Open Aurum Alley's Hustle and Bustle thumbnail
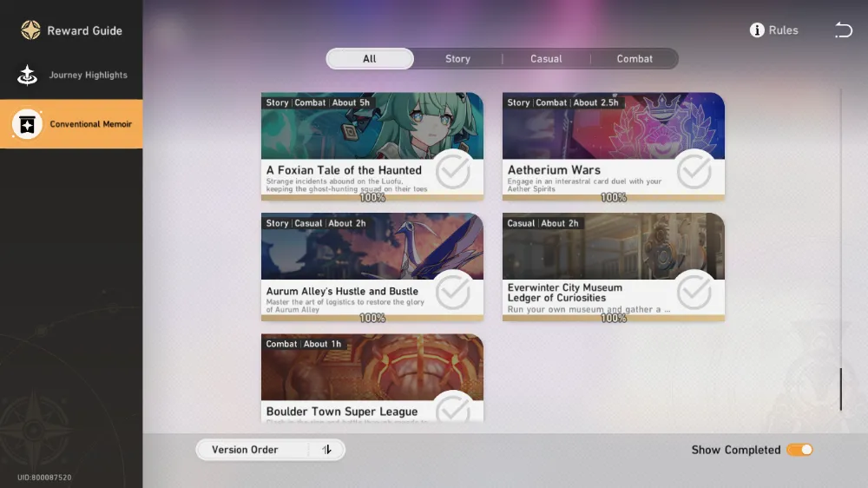This screenshot has height=488, width=868. tap(372, 247)
